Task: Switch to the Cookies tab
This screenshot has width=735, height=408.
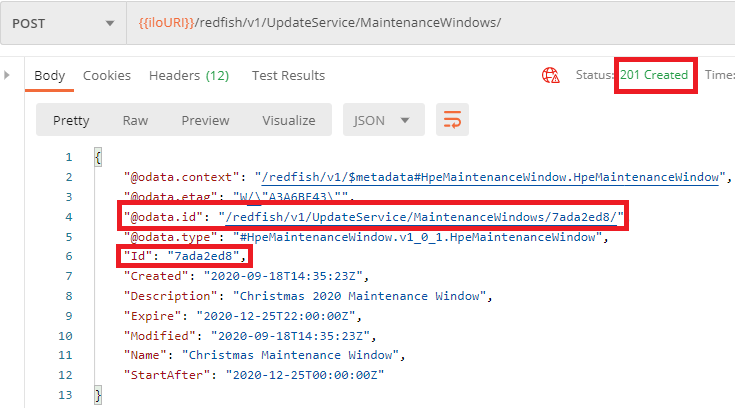Action: [x=107, y=75]
